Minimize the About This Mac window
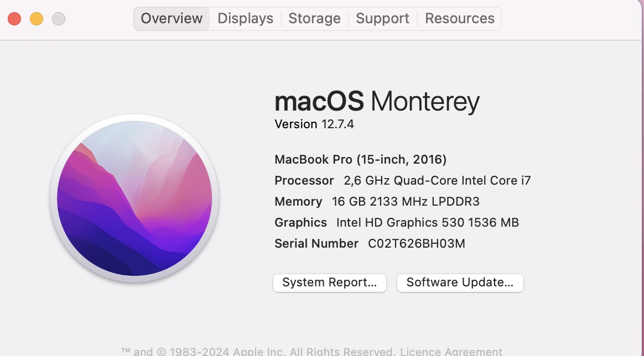Screen dimensions: 644x356 (37, 18)
